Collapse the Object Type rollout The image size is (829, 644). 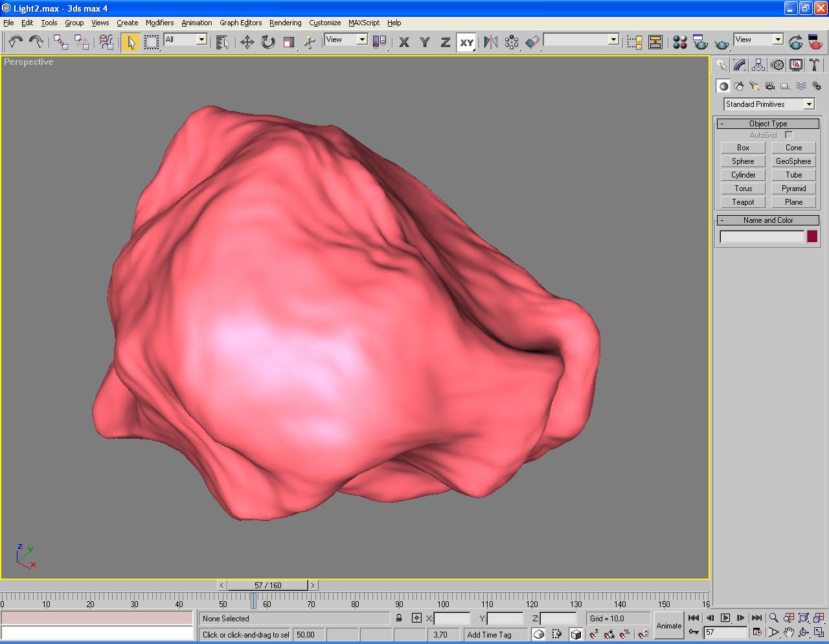point(767,124)
